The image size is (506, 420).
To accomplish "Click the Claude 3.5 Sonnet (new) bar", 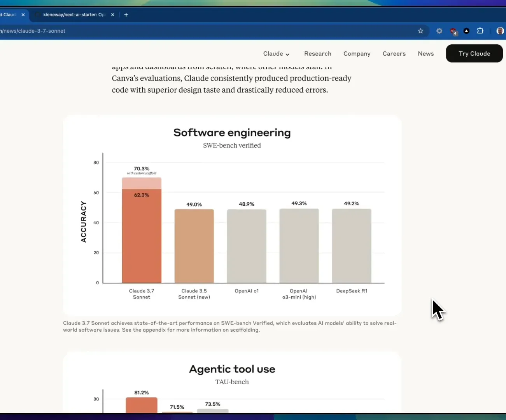I will (x=194, y=246).
